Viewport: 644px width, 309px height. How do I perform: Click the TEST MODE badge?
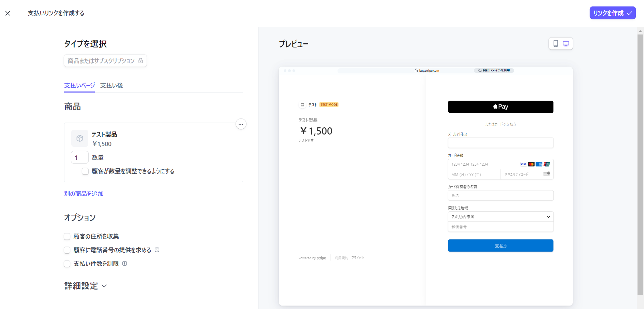click(x=329, y=105)
